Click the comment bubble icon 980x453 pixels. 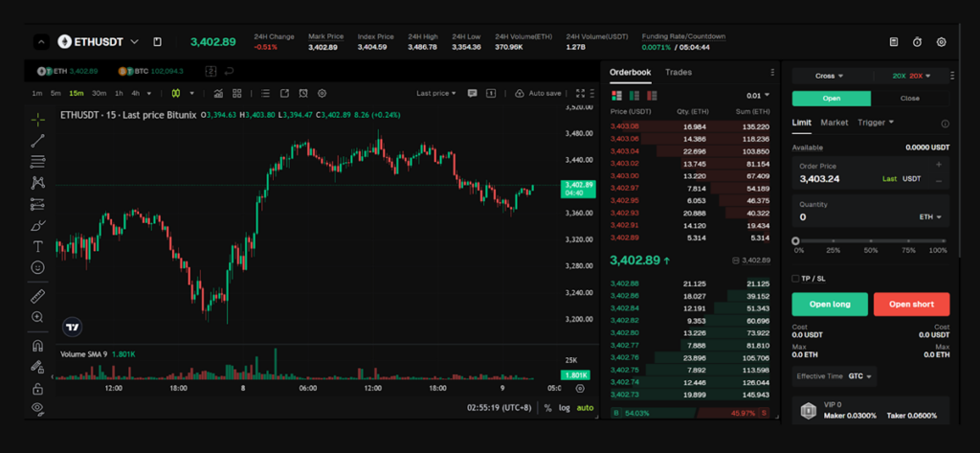pos(473,93)
